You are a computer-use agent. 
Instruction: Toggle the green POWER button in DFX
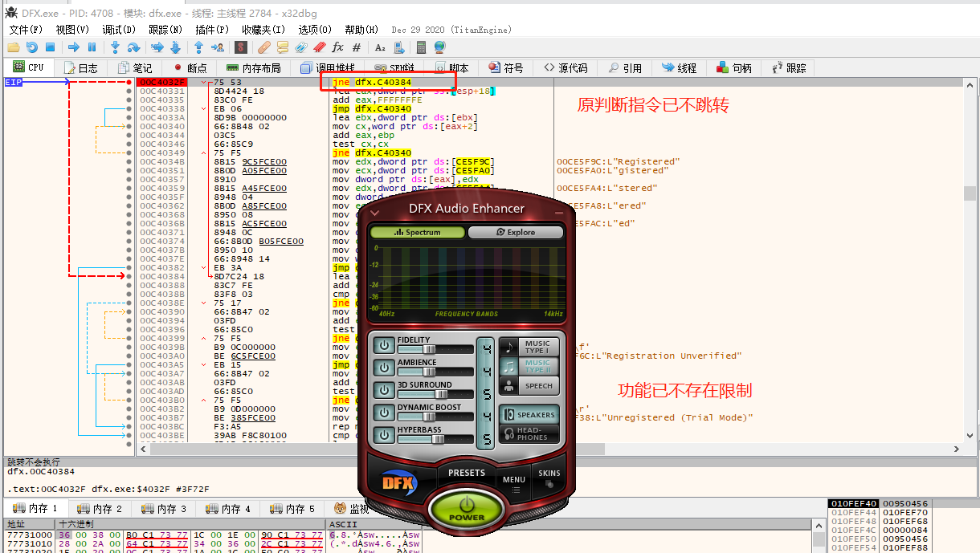point(467,509)
